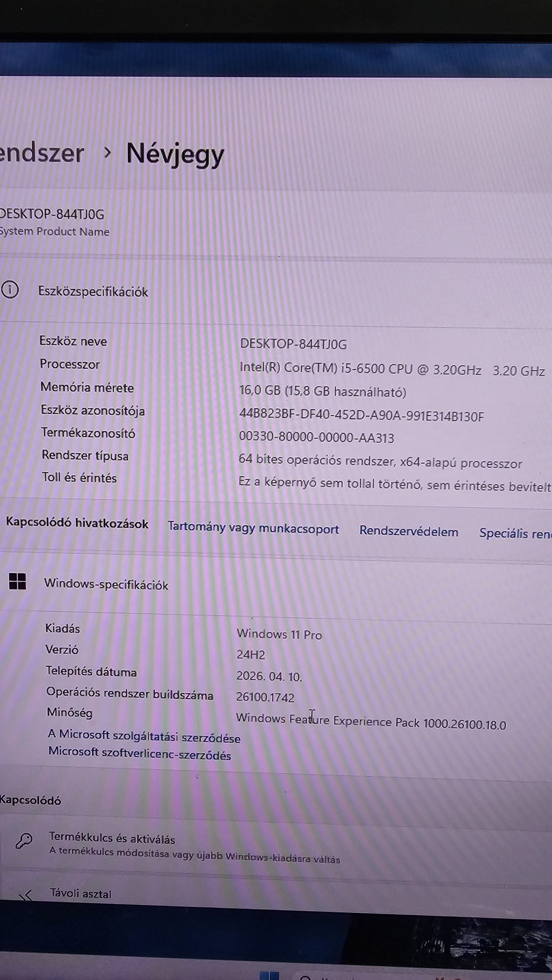Select the build number 26100.1742
Image resolution: width=552 pixels, height=980 pixels.
click(265, 697)
